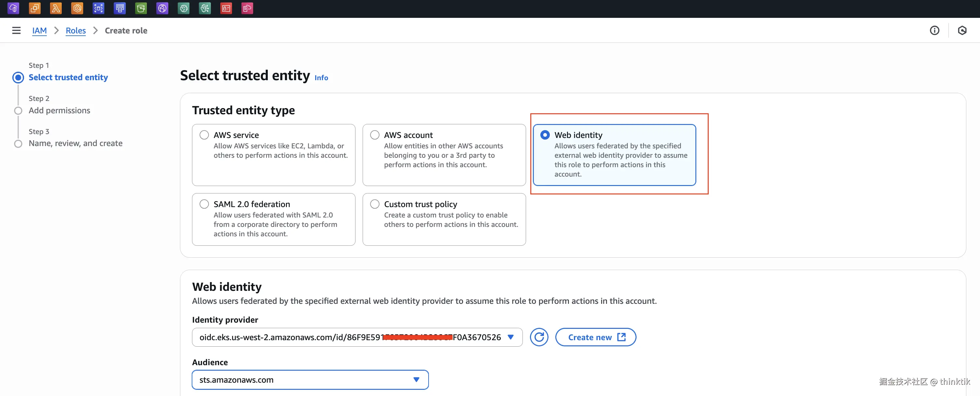Image resolution: width=980 pixels, height=396 pixels.
Task: Open the Audience dropdown
Action: 310,380
